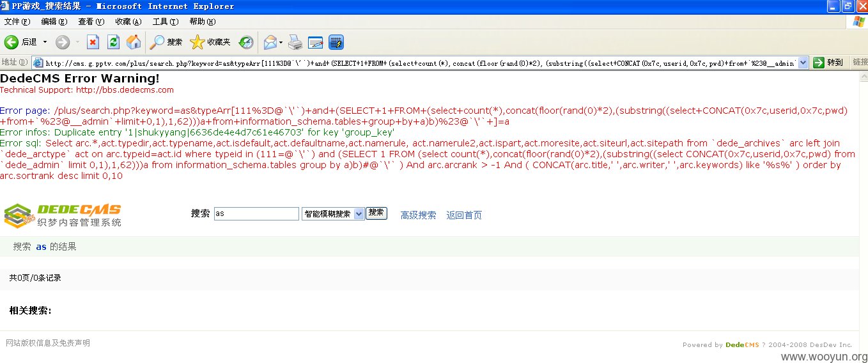
Task: Open the 智能模糊搜索 search type dropdown
Action: [x=333, y=214]
